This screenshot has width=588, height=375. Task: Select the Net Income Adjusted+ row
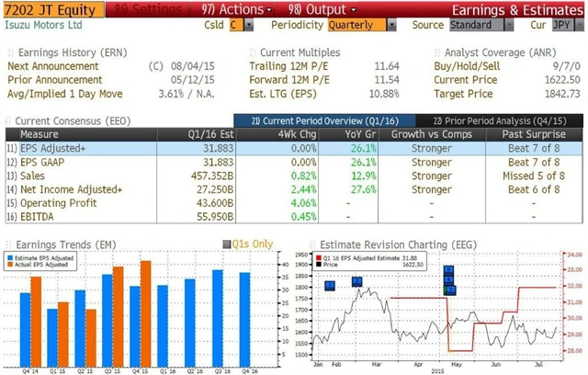294,189
